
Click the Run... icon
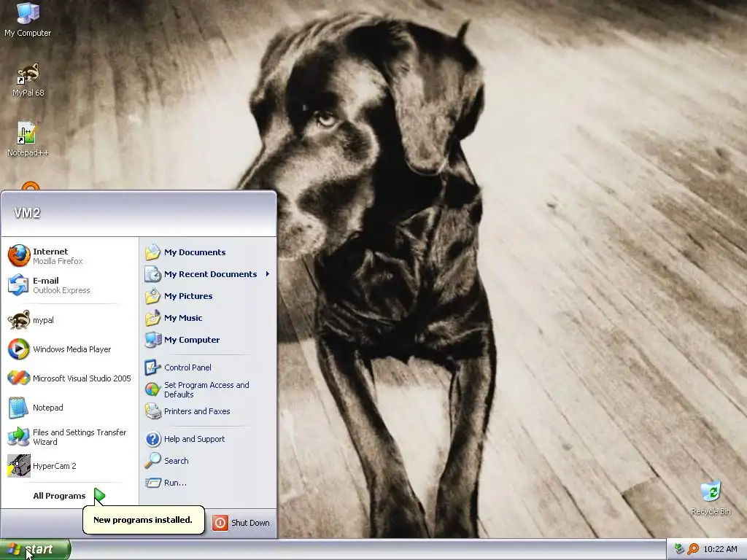click(153, 483)
